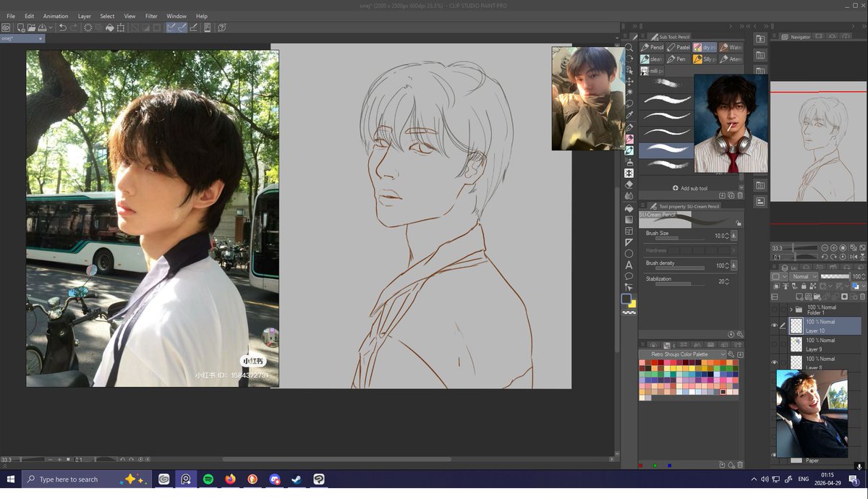This screenshot has height=499, width=868.
Task: Select the Operation object tool
Action: tap(629, 69)
